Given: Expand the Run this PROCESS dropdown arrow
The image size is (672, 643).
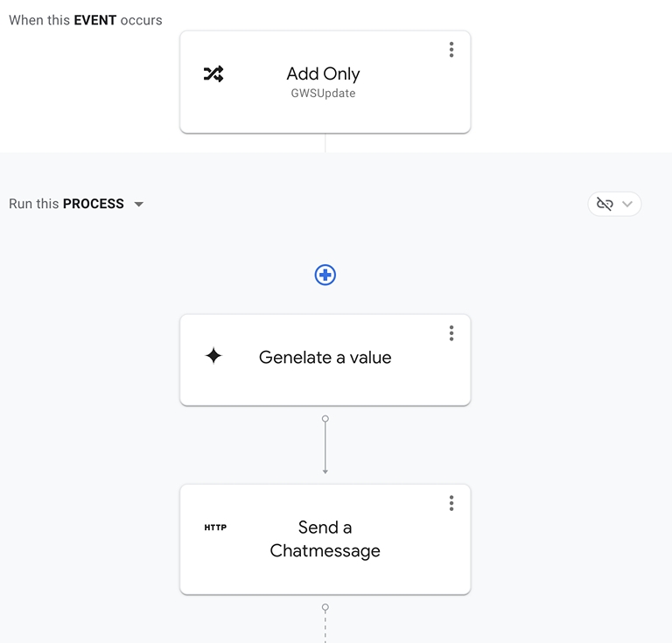Looking at the screenshot, I should (139, 205).
